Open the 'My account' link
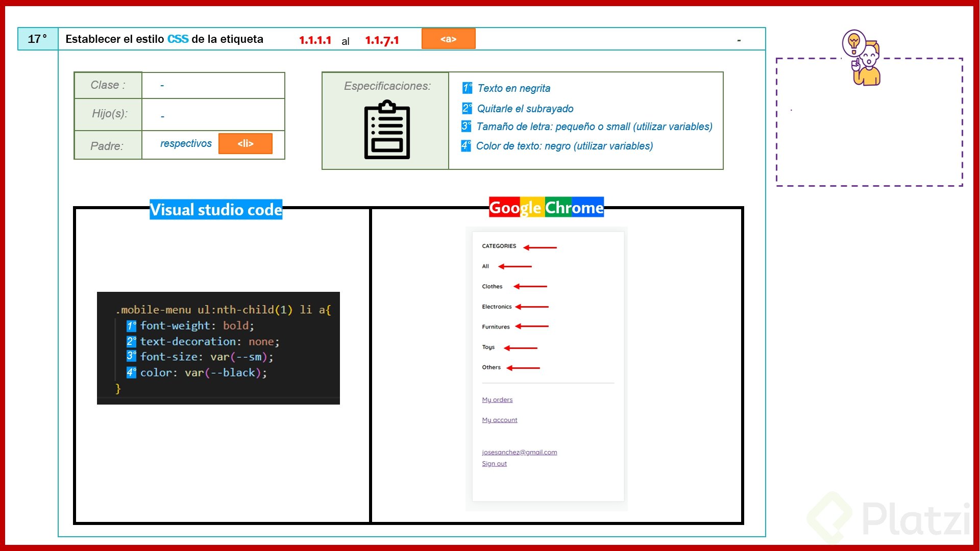This screenshot has width=980, height=551. click(x=499, y=419)
